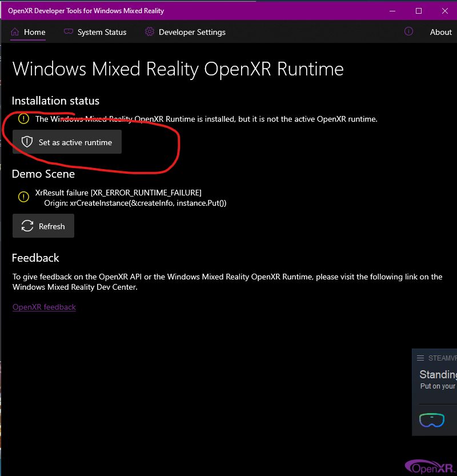This screenshot has height=476, width=457.
Task: Click the feedback description paragraph
Action: [x=227, y=282]
